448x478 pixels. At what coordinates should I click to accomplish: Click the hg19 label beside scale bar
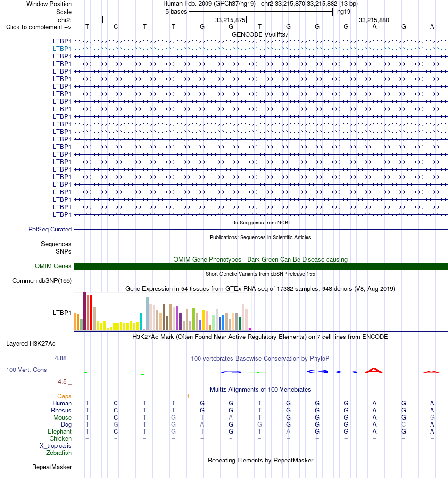click(344, 12)
